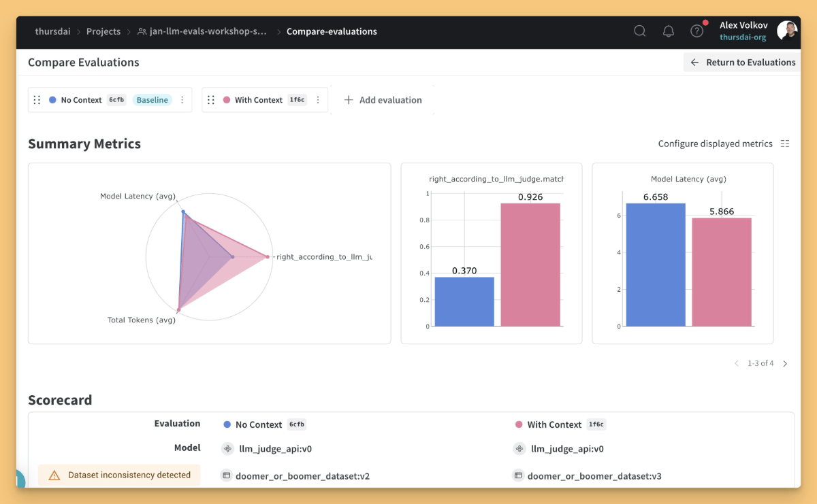The height and width of the screenshot is (504, 817).
Task: Open Configure displayed metrics
Action: [724, 144]
